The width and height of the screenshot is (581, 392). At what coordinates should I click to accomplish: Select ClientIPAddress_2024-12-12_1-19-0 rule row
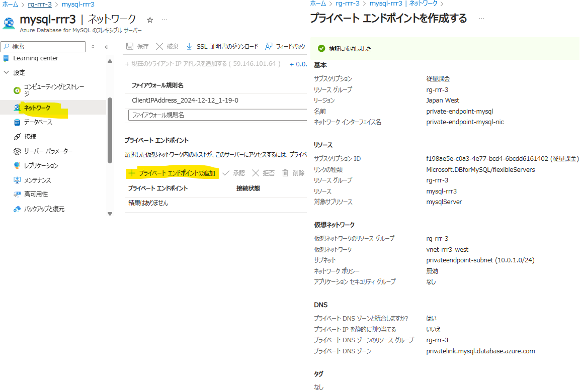pyautogui.click(x=216, y=101)
